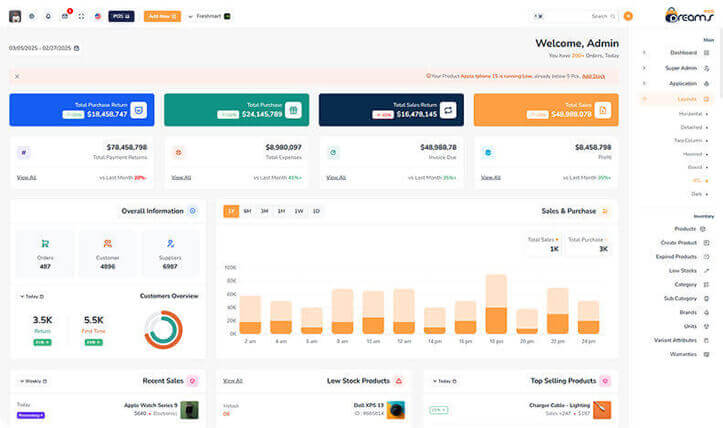Viewport: 723px width, 428px height.
Task: Click the Total Sales Return card icon
Action: (450, 110)
